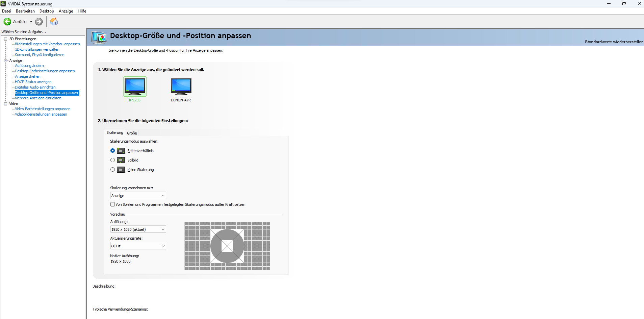This screenshot has height=319, width=644.
Task: Open the home page icon in toolbar
Action: pos(54,22)
